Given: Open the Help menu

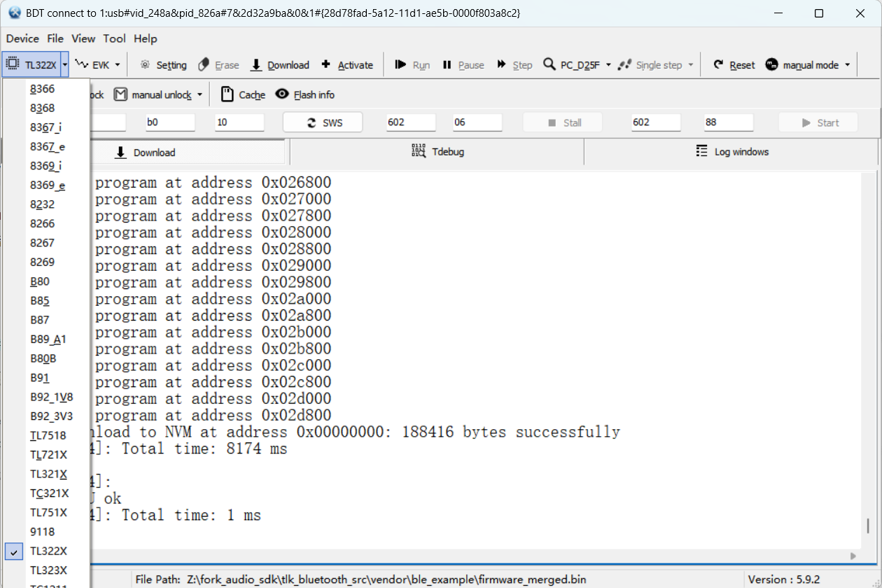Looking at the screenshot, I should point(146,38).
